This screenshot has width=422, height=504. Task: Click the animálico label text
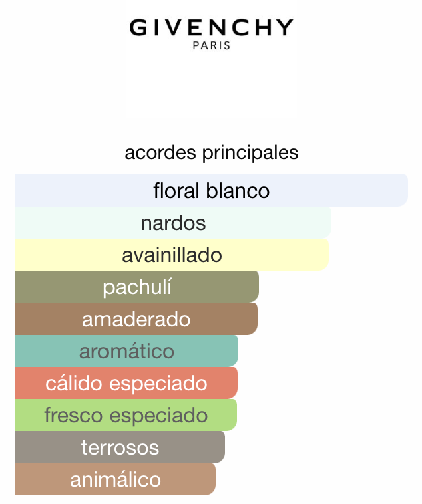[x=116, y=479]
